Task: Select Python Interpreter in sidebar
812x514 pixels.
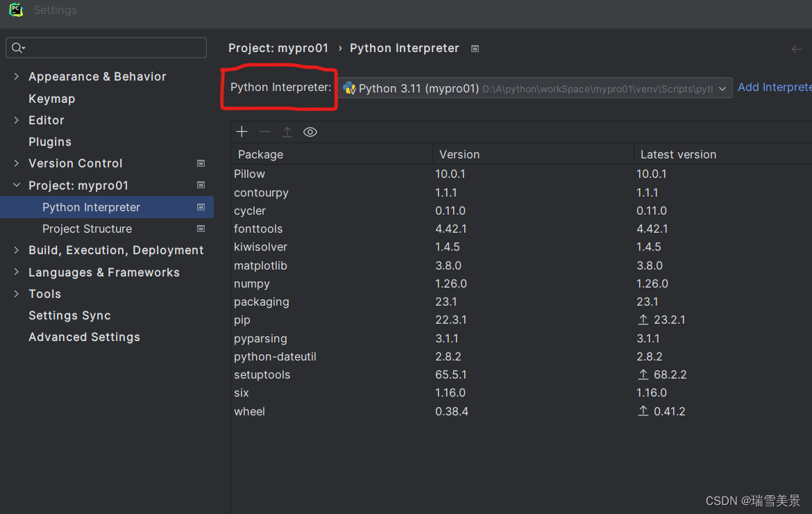Action: point(107,207)
